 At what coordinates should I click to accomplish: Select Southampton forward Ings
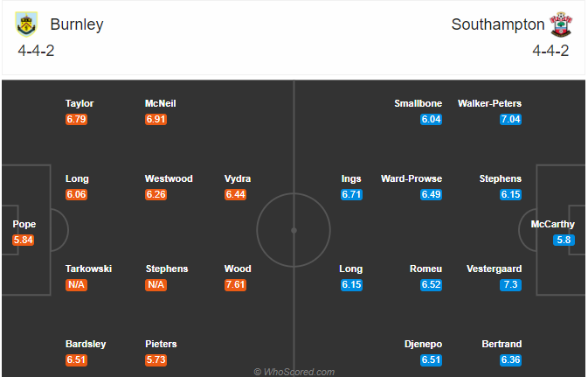tap(351, 178)
